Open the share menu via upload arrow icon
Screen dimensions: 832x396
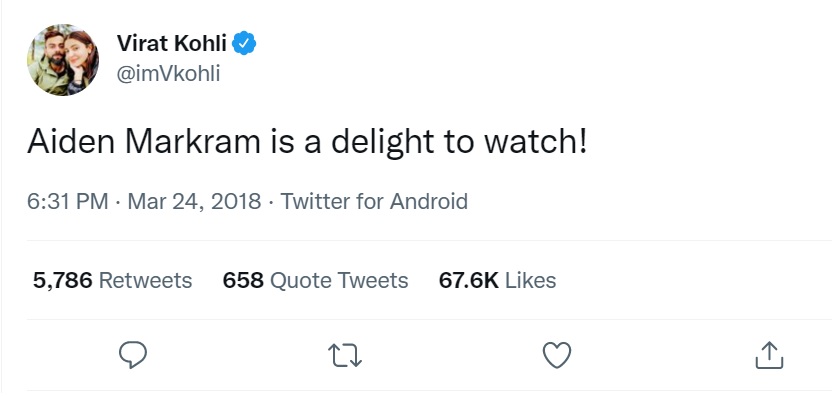[x=769, y=355]
